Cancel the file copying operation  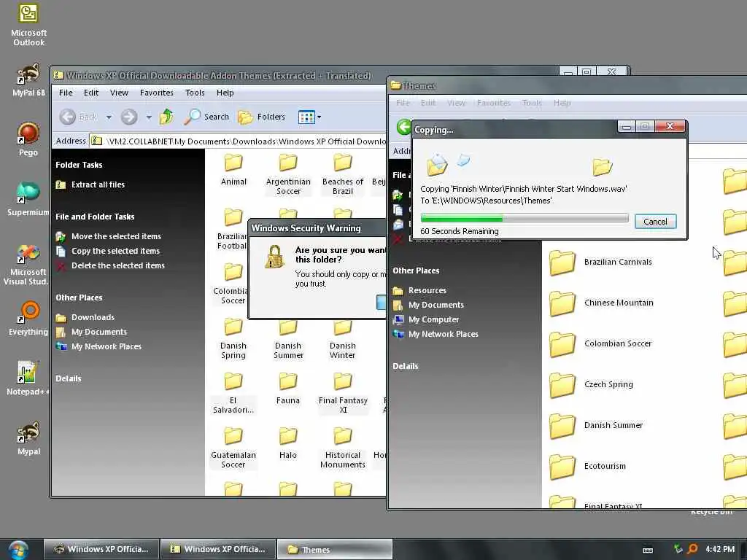point(655,222)
